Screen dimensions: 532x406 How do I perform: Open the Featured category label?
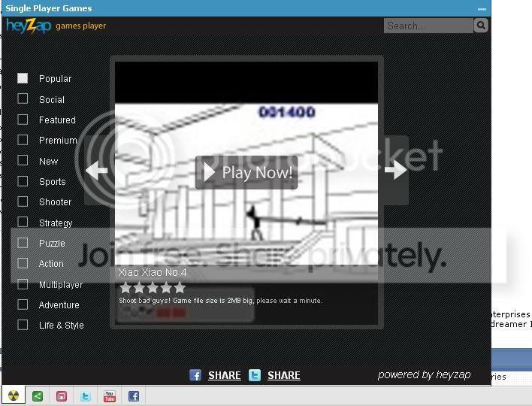[57, 120]
